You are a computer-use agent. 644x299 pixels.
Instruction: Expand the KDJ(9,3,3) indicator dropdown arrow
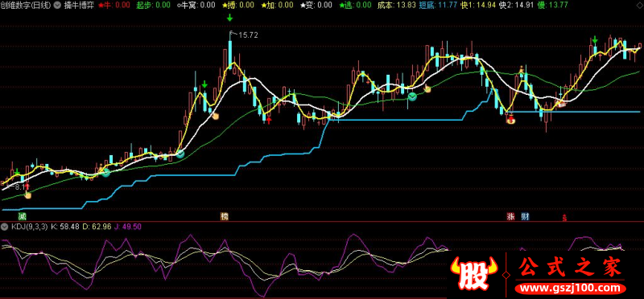coord(5,227)
